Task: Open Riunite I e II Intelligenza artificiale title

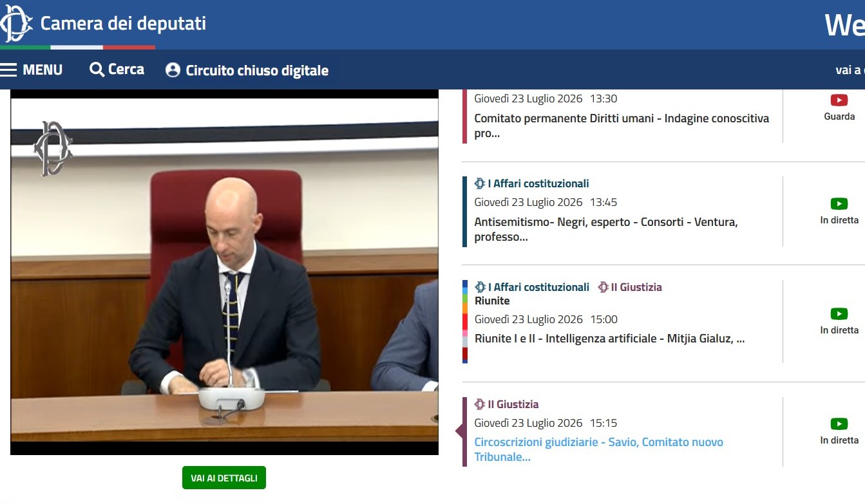Action: pyautogui.click(x=609, y=339)
